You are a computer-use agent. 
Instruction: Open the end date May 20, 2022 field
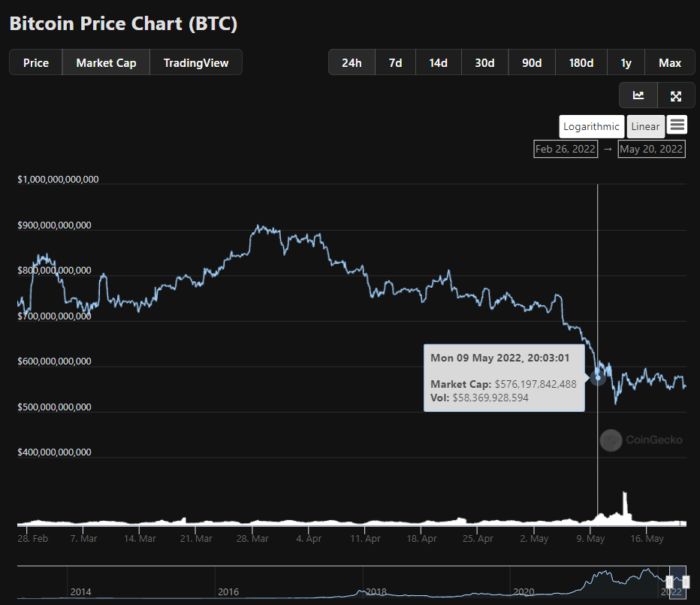point(650,149)
